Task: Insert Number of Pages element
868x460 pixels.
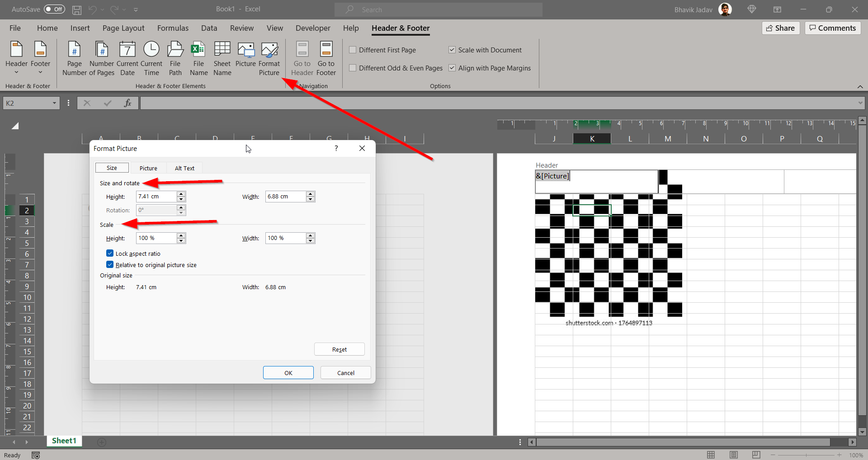Action: point(102,58)
